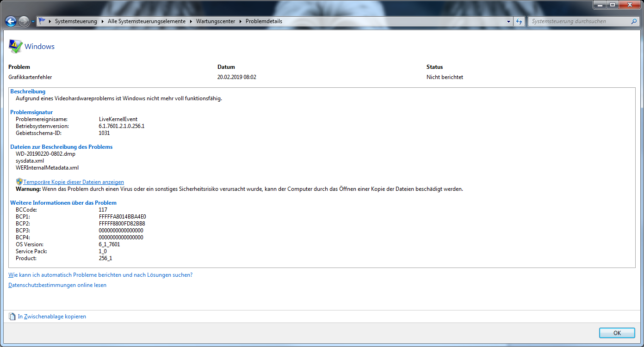The height and width of the screenshot is (347, 644).
Task: Click the address bar refresh button
Action: pos(519,21)
